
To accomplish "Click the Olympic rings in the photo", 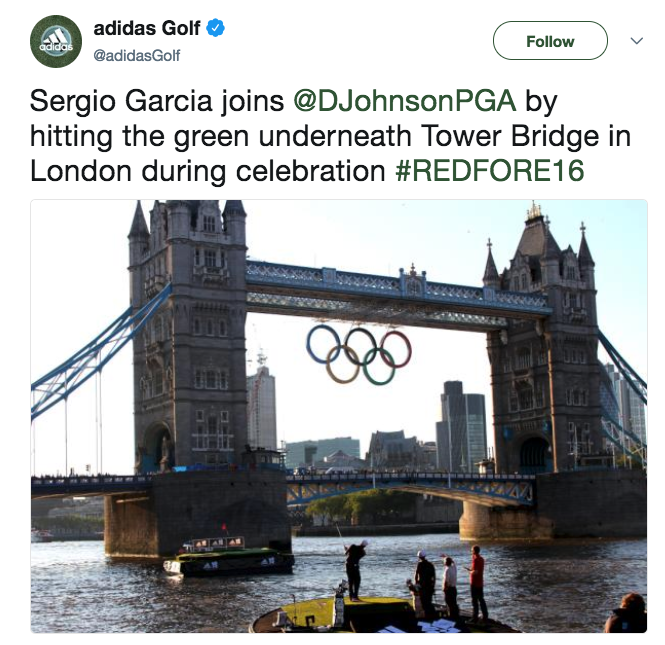I will [x=359, y=354].
